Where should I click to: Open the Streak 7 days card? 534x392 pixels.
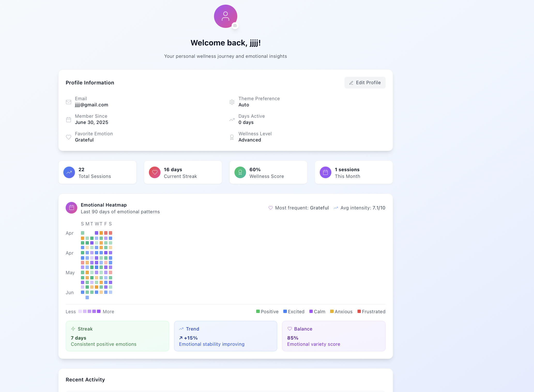coord(117,336)
